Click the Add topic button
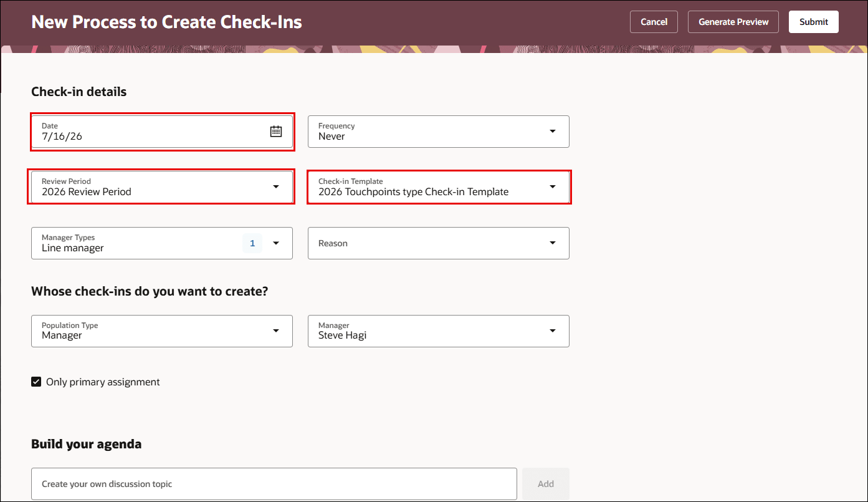This screenshot has height=502, width=868. coord(546,484)
